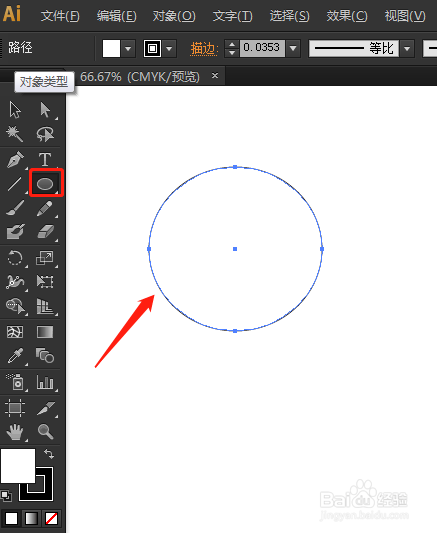The width and height of the screenshot is (437, 533).
Task: Choose the Magic Wand tool
Action: (15, 134)
